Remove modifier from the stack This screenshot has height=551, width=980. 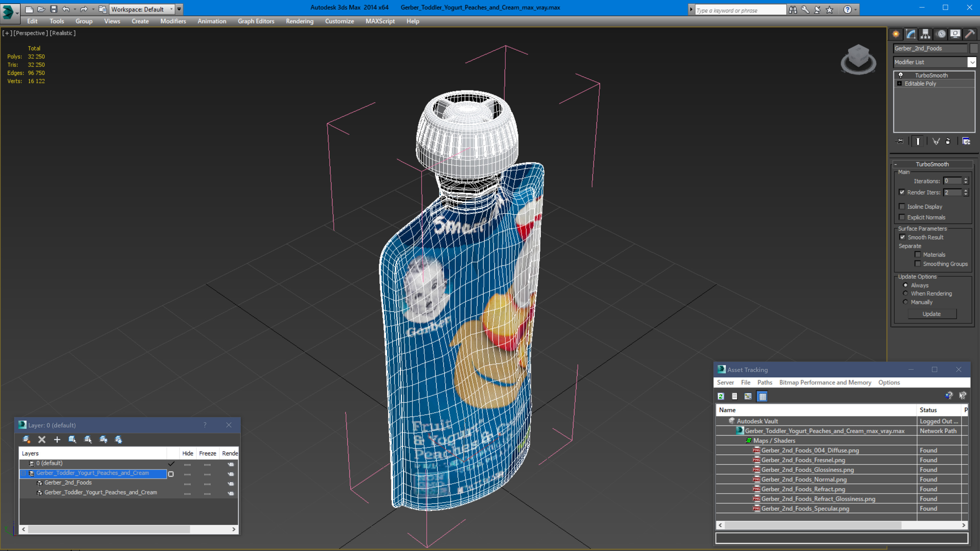[948, 141]
